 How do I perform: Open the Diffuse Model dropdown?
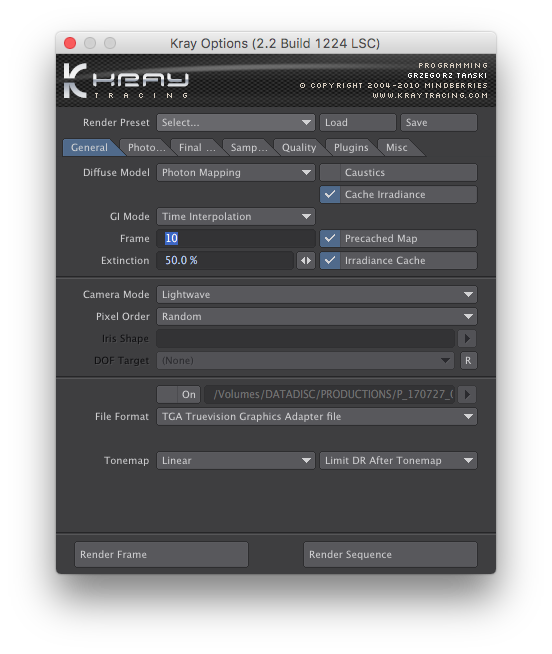(236, 173)
